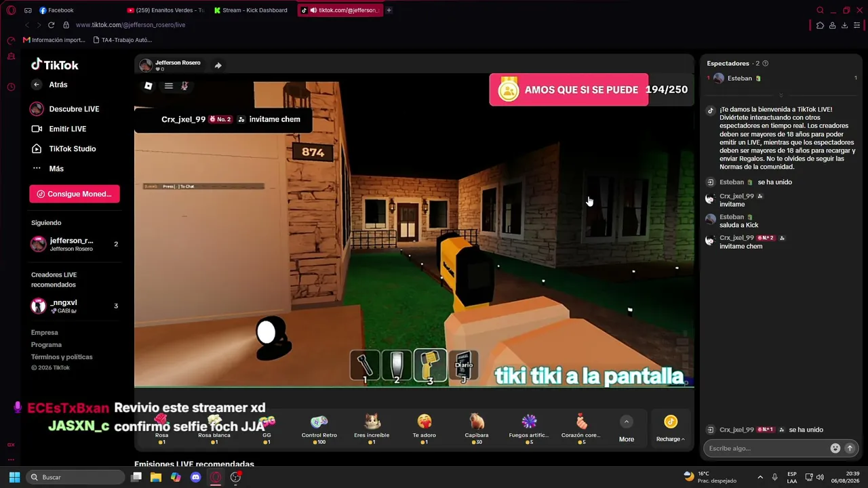
Task: Send the Eres increíble gift
Action: pos(372,429)
